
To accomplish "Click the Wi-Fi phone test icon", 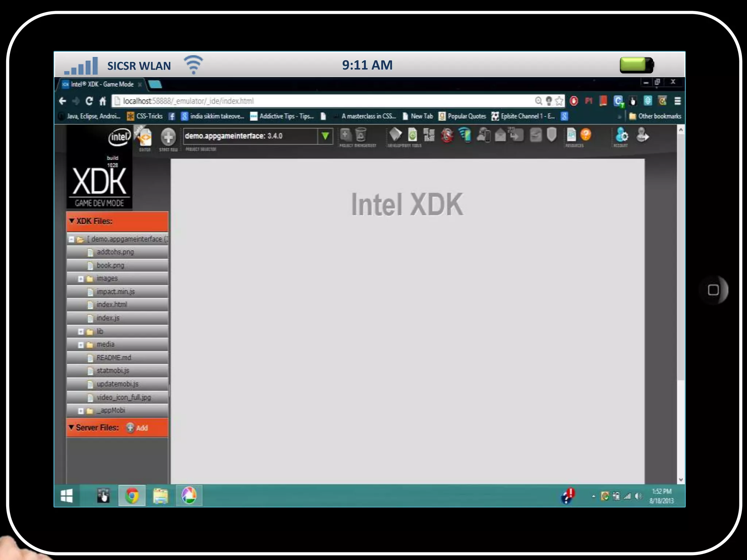I will pos(465,135).
